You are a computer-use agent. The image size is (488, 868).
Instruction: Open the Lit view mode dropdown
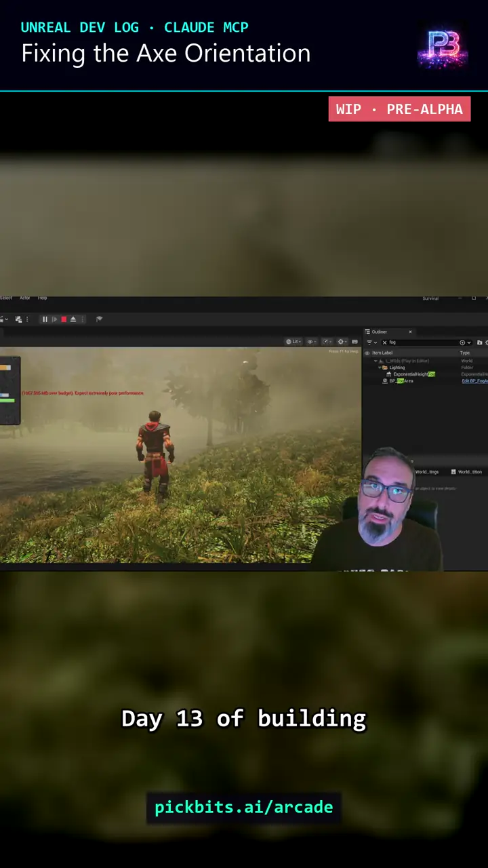(x=293, y=342)
